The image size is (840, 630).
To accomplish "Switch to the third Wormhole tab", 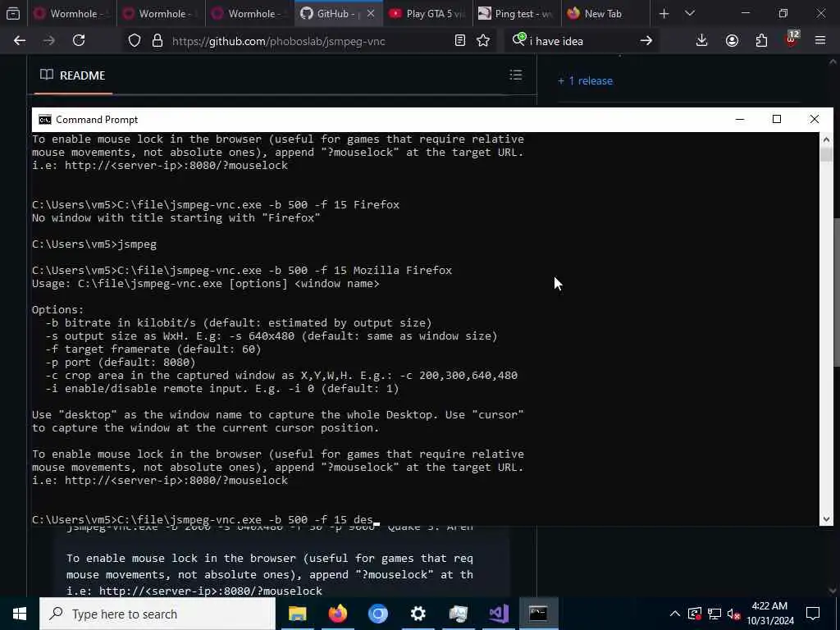I will coord(249,13).
